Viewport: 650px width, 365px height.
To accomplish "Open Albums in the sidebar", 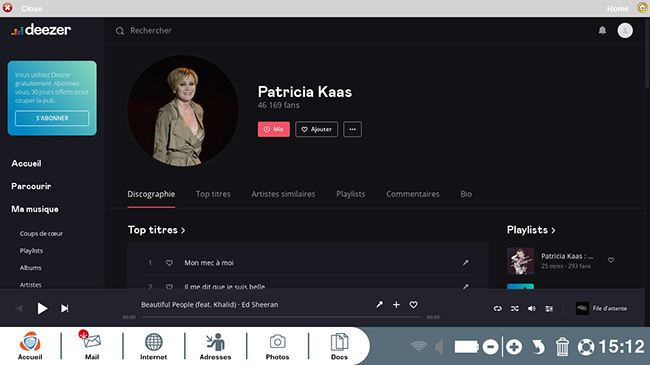I will (30, 268).
